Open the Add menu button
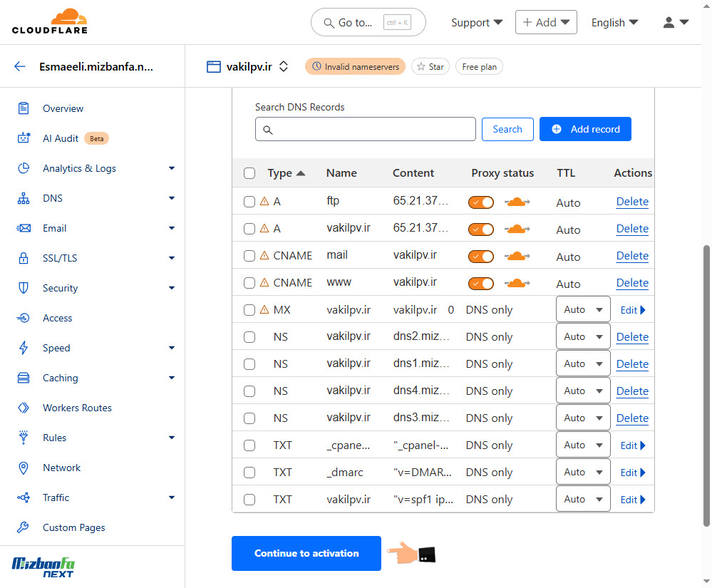Viewport: 712px width, 588px height. click(x=546, y=22)
